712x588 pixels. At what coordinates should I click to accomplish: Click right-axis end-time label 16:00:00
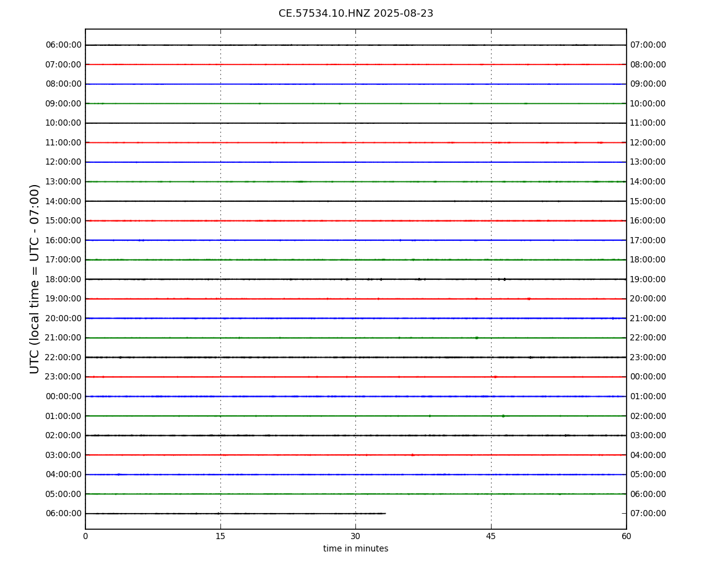pos(648,221)
